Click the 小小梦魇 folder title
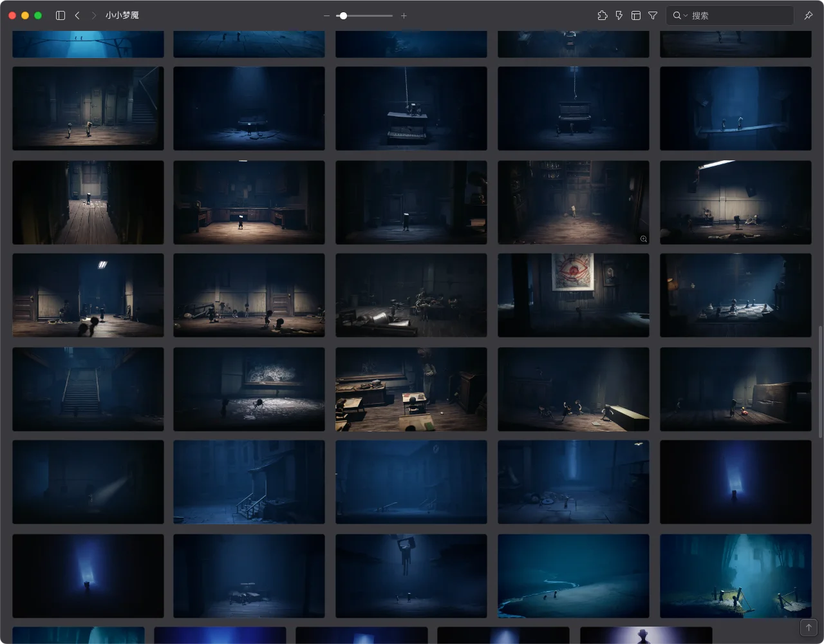 point(122,15)
